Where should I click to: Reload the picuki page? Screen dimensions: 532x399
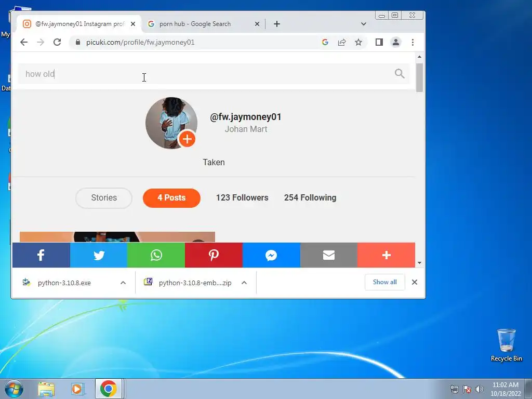[57, 42]
